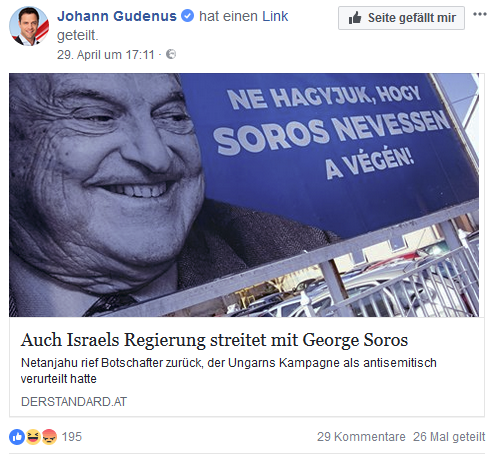The image size is (497, 455).
Task: Click the Netanjahu rief Botschafter description text
Action: tap(229, 370)
